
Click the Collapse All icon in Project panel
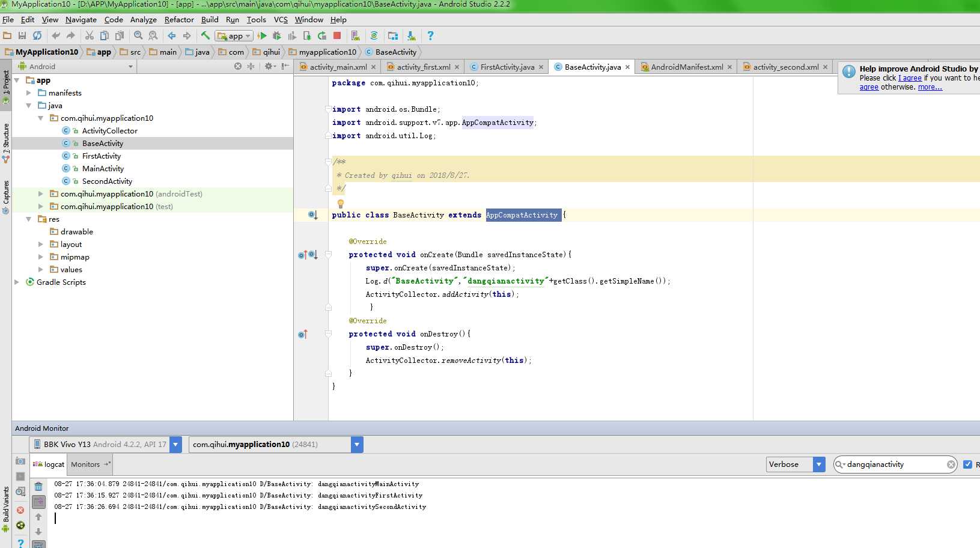click(x=251, y=67)
